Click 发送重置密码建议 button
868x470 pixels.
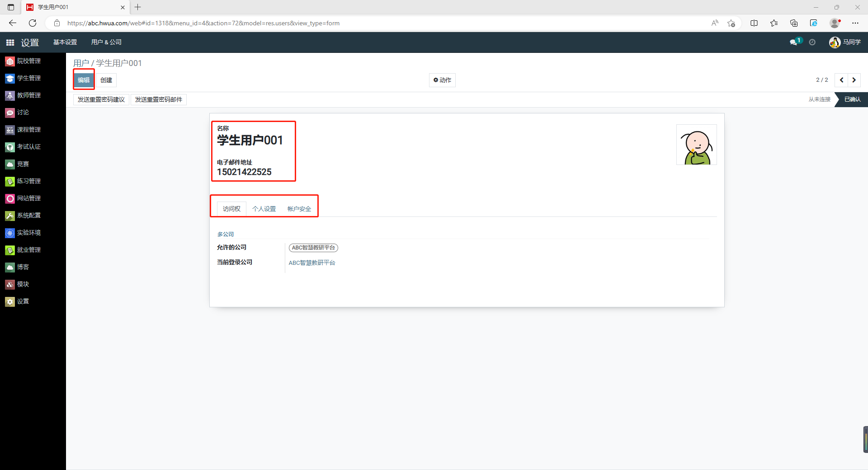coord(101,99)
